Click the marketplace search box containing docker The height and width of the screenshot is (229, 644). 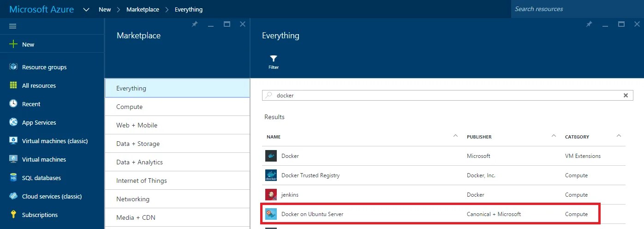pyautogui.click(x=447, y=96)
